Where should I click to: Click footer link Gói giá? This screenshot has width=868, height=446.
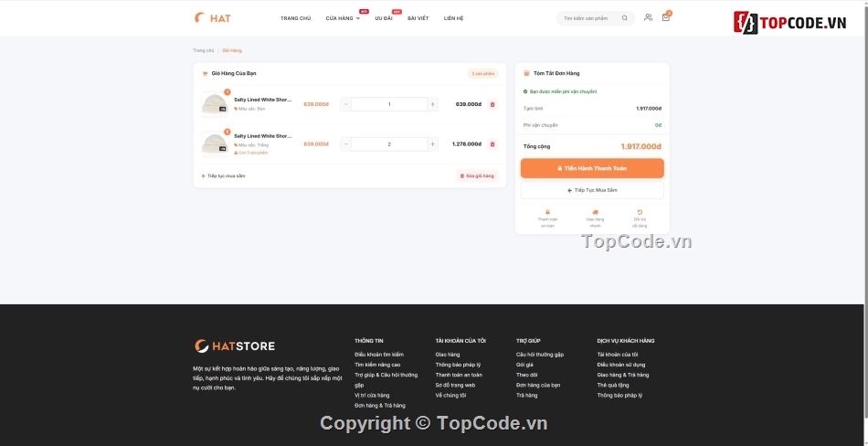coord(524,365)
